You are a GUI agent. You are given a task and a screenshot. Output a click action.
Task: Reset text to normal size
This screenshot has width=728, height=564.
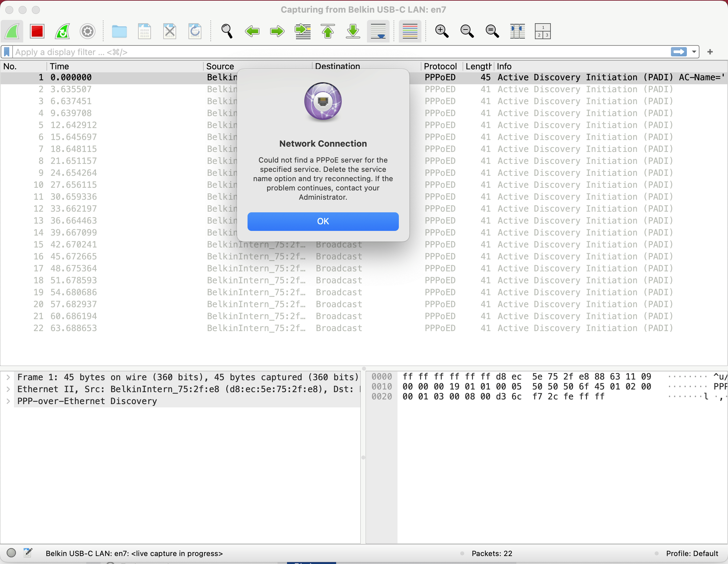(x=492, y=31)
